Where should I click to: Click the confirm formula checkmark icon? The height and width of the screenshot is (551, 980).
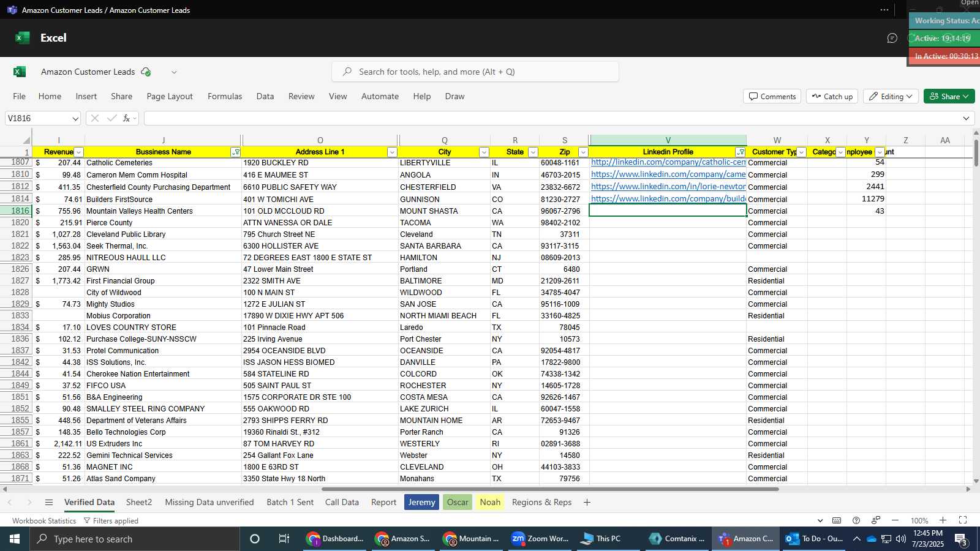tap(111, 118)
